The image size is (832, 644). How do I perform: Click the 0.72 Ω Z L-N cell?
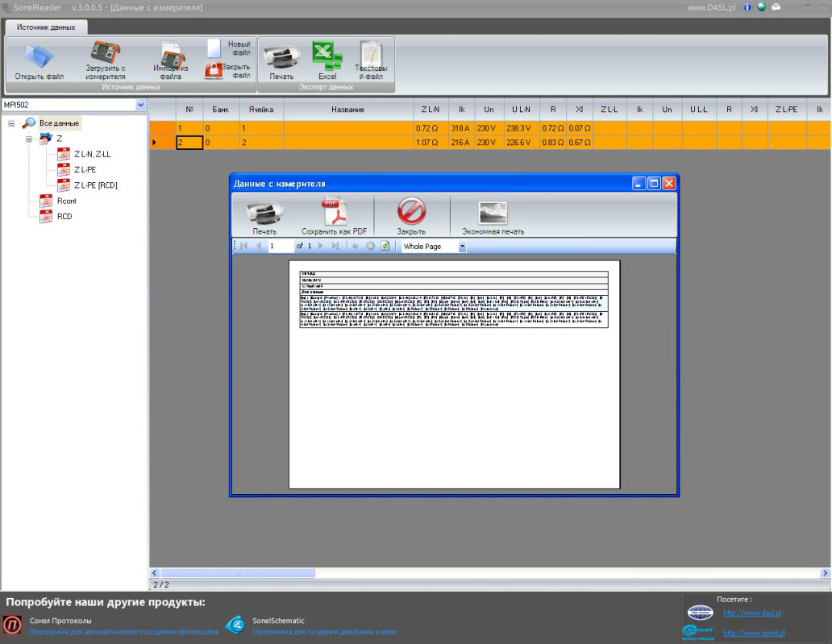(431, 128)
